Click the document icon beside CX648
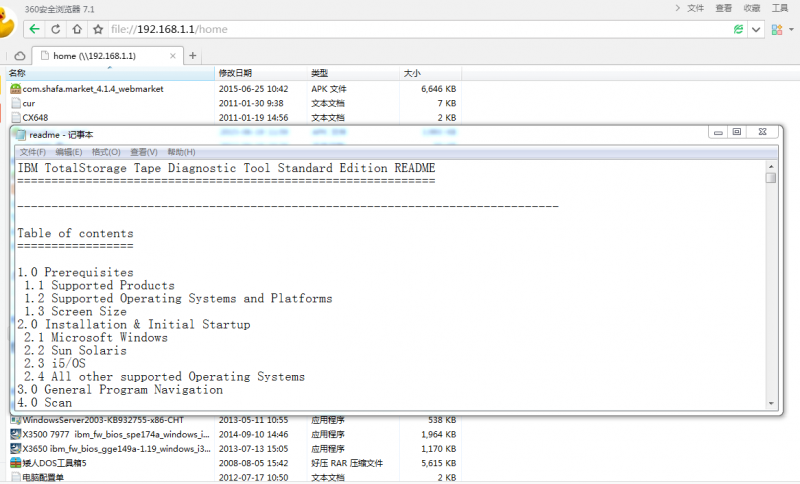Image resolution: width=800 pixels, height=484 pixels. click(16, 117)
